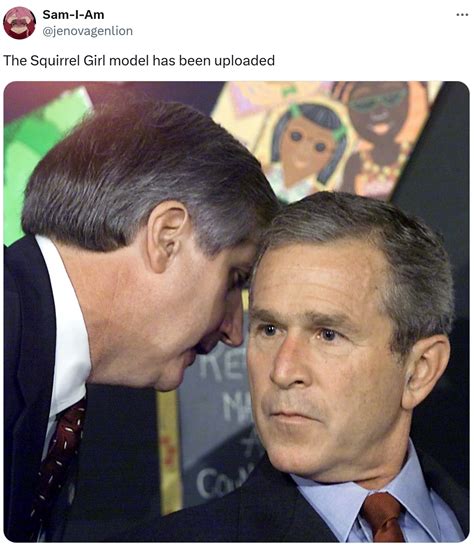Click the @jenovagenlion handle
The width and height of the screenshot is (474, 547).
[88, 31]
